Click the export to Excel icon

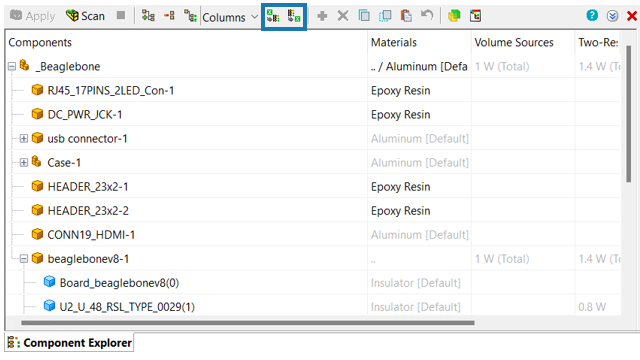(x=294, y=16)
